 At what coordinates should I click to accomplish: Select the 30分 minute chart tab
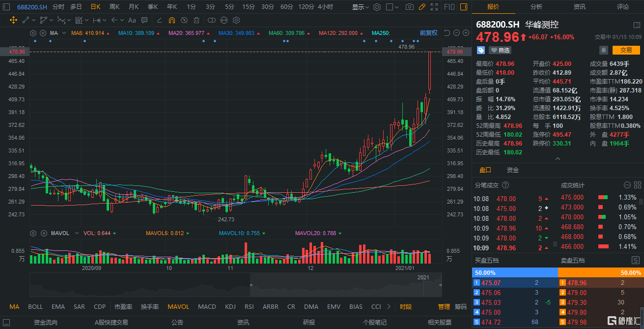pyautogui.click(x=267, y=7)
